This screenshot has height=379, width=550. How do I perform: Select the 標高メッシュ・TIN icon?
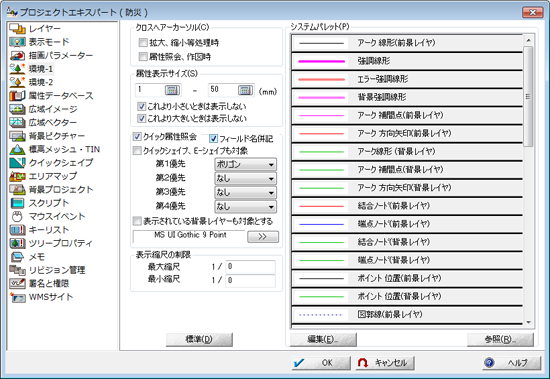(x=17, y=149)
